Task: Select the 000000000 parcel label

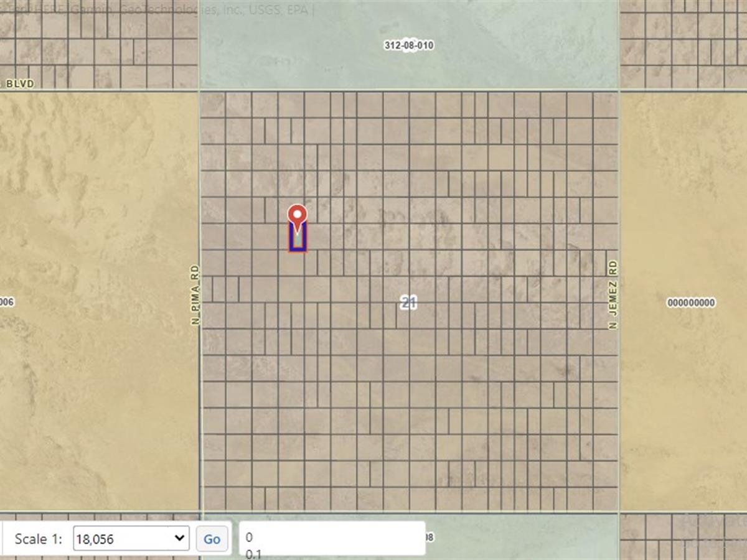Action: tap(691, 303)
